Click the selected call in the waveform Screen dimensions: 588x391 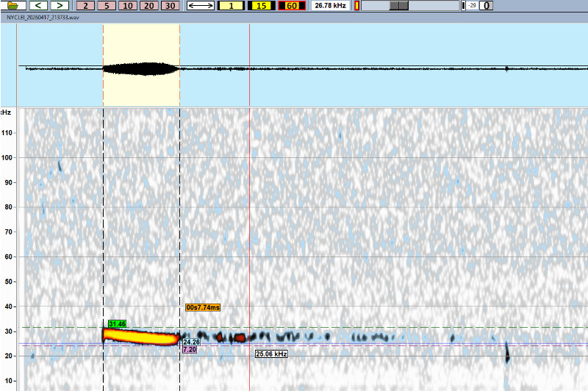[x=141, y=69]
